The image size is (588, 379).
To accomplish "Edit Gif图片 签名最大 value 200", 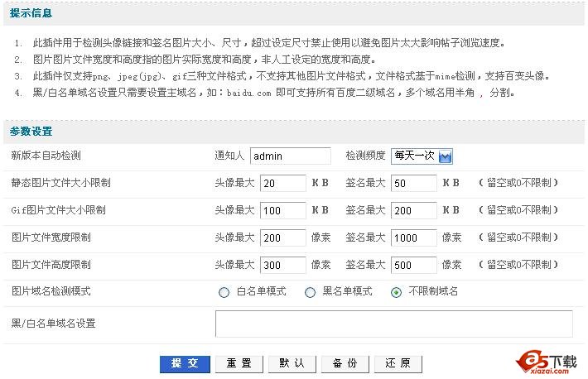I will click(413, 211).
